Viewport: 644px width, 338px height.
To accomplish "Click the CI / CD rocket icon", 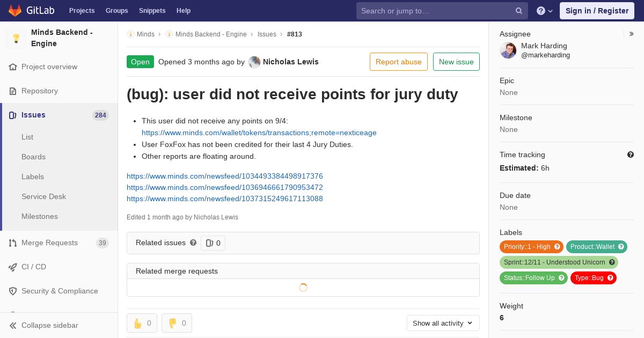I will 13,267.
